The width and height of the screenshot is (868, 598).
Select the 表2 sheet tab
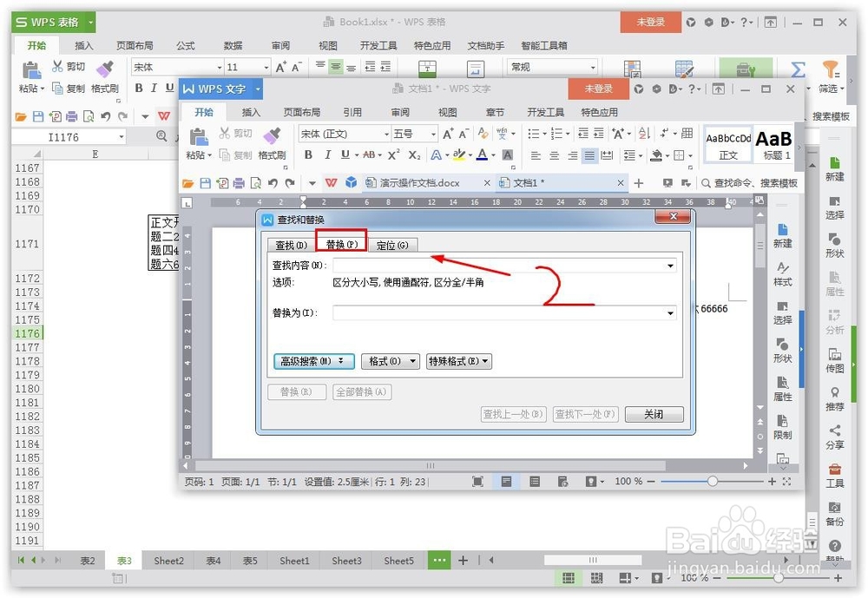click(88, 561)
